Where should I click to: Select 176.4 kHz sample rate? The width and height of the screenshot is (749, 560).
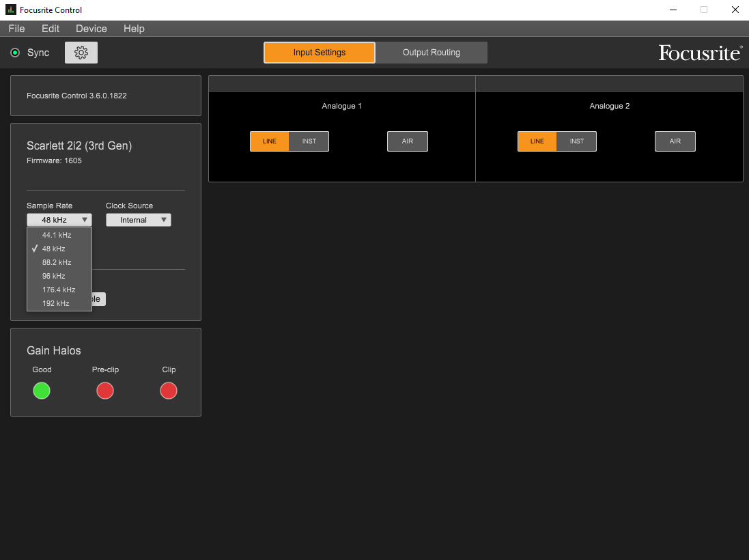tap(59, 290)
